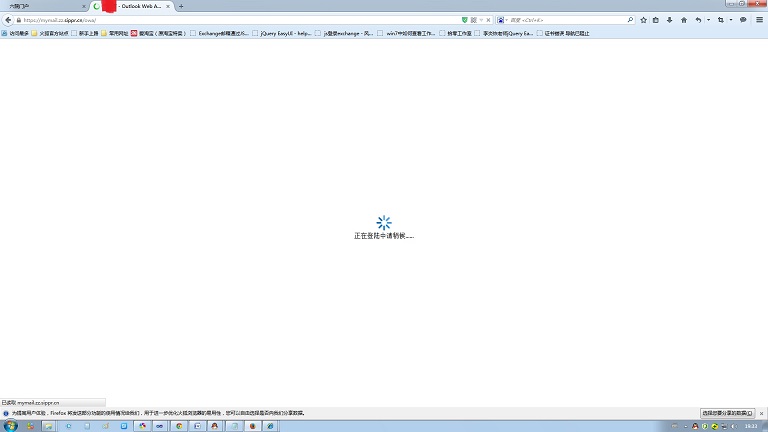The height and width of the screenshot is (432, 768).
Task: Open the Windows Start menu
Action: (10, 425)
